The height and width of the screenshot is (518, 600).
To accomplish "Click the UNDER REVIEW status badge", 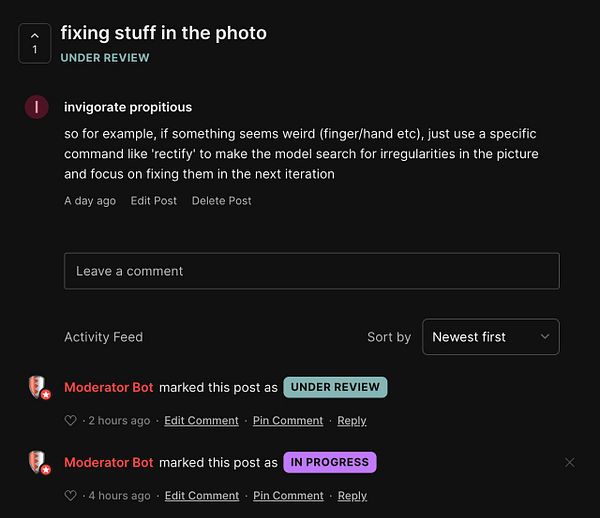I will click(335, 387).
